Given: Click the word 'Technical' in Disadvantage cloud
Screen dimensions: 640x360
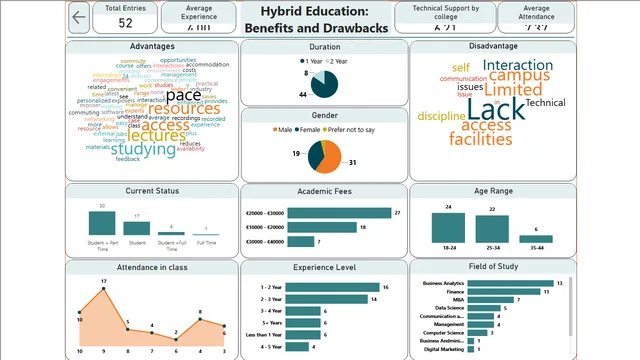Looking at the screenshot, I should [x=545, y=103].
